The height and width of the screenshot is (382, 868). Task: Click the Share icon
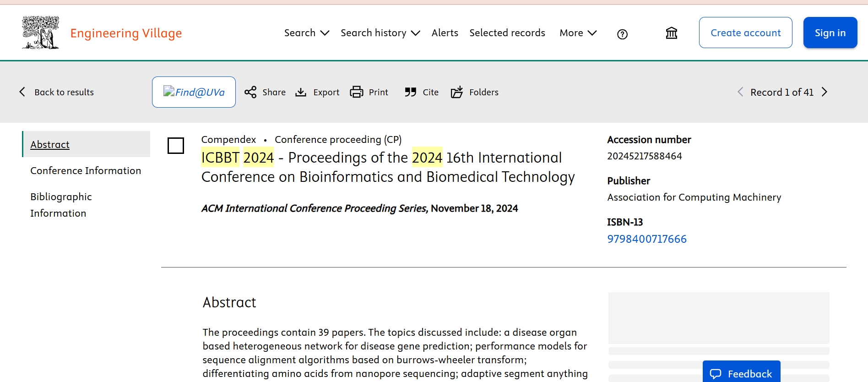point(250,92)
